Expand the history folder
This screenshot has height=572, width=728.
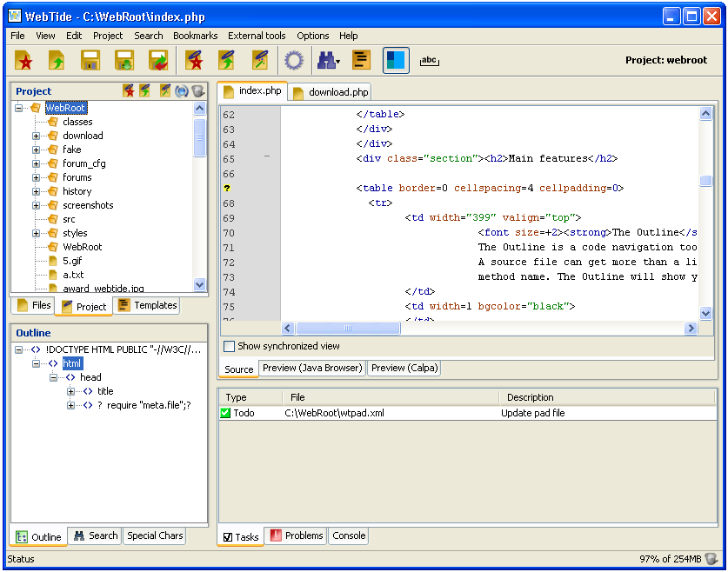tap(36, 191)
